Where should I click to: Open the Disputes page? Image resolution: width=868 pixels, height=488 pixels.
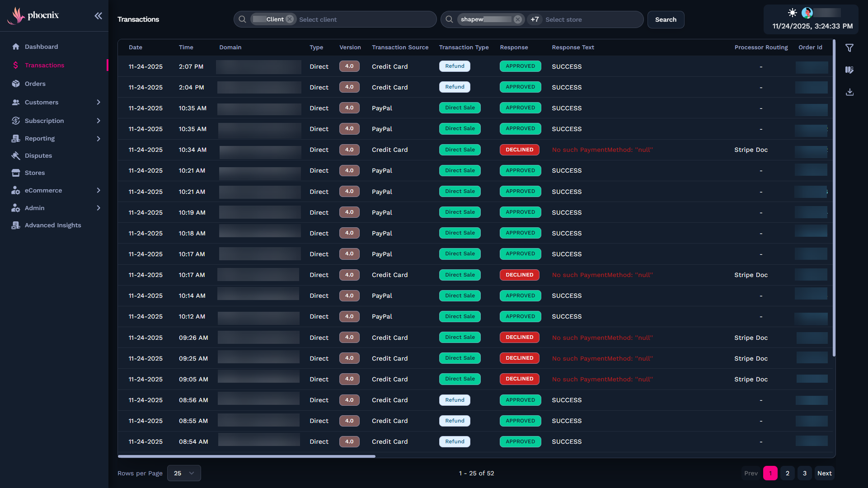[x=38, y=156]
